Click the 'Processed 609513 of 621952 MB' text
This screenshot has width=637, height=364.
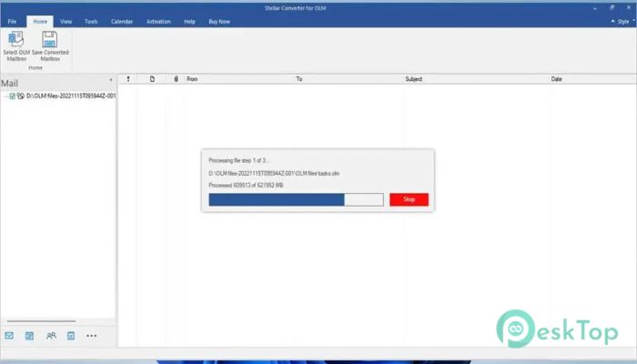(246, 186)
